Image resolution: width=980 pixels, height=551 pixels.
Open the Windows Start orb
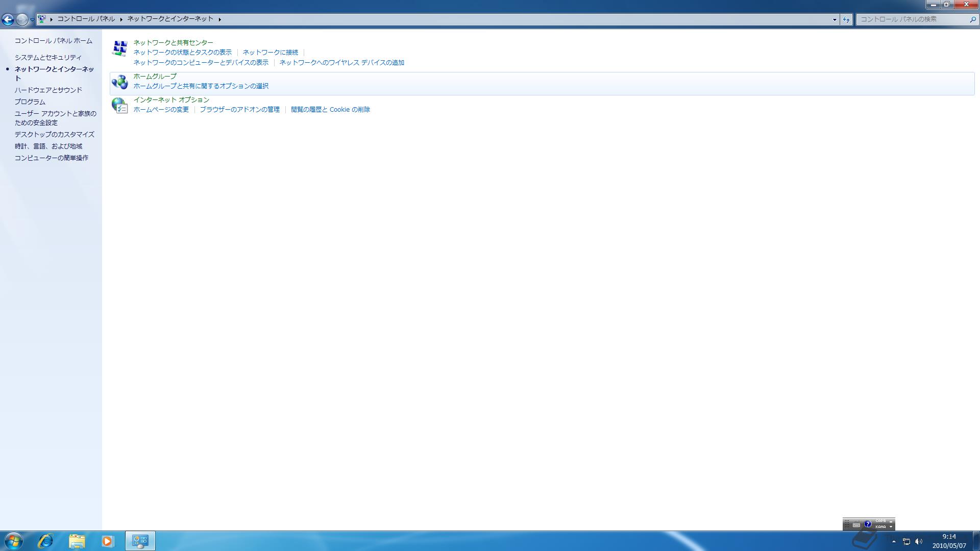[x=13, y=541]
